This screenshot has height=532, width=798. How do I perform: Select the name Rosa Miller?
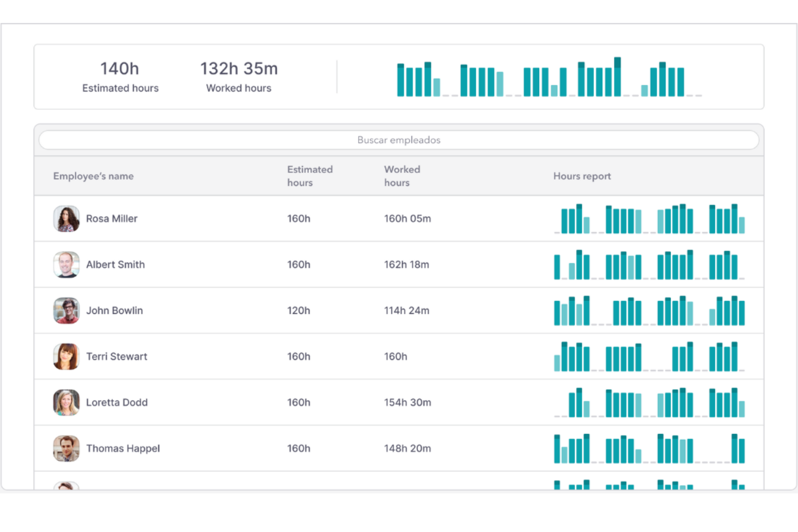(x=112, y=219)
